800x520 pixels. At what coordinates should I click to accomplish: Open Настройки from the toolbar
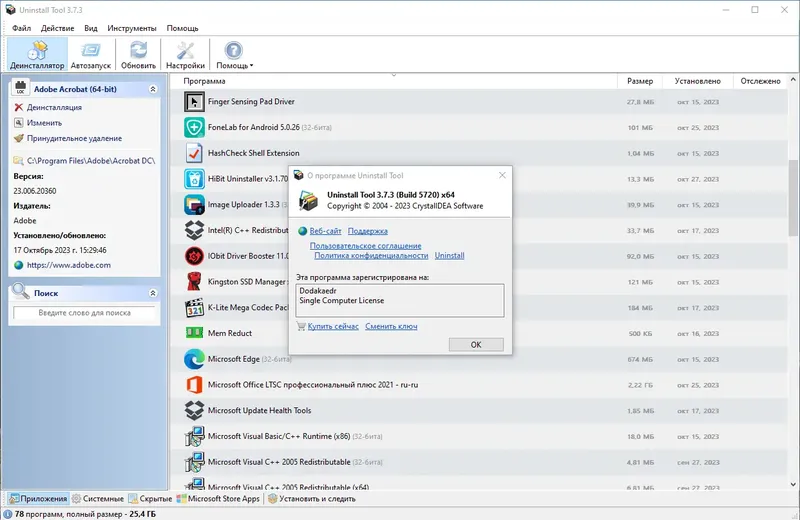185,54
